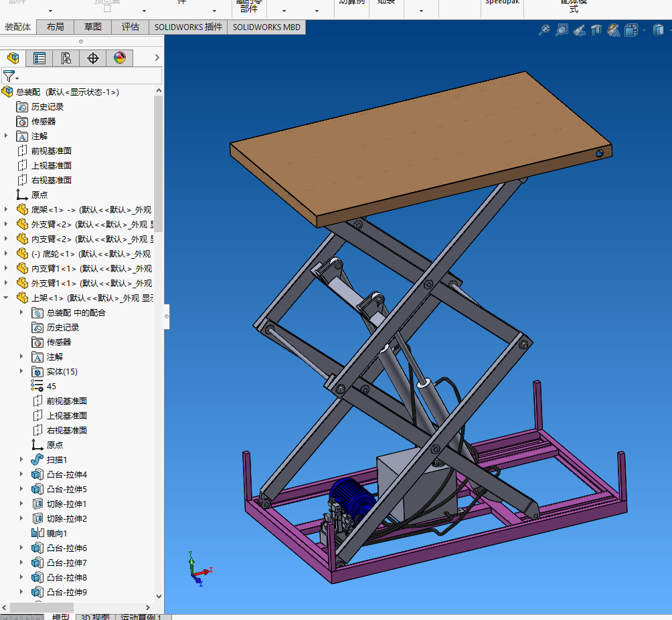
Task: Expand the 底架<1> component in tree
Action: click(7, 210)
